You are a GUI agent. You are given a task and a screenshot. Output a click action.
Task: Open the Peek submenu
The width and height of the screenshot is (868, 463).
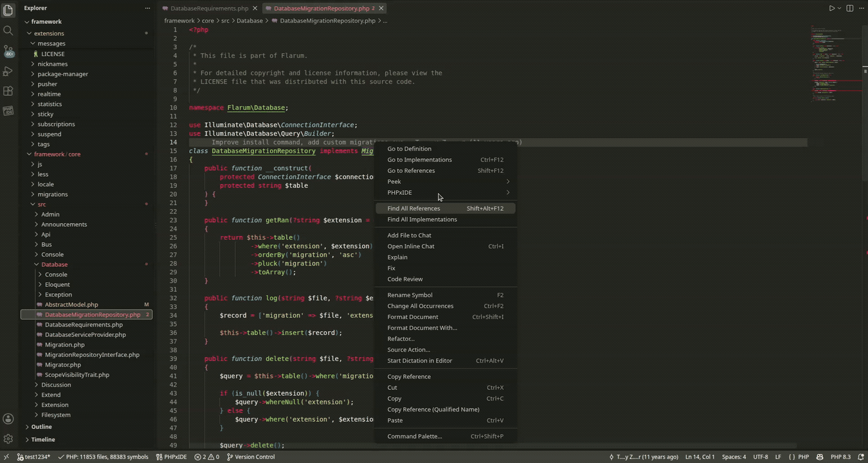[x=445, y=181]
